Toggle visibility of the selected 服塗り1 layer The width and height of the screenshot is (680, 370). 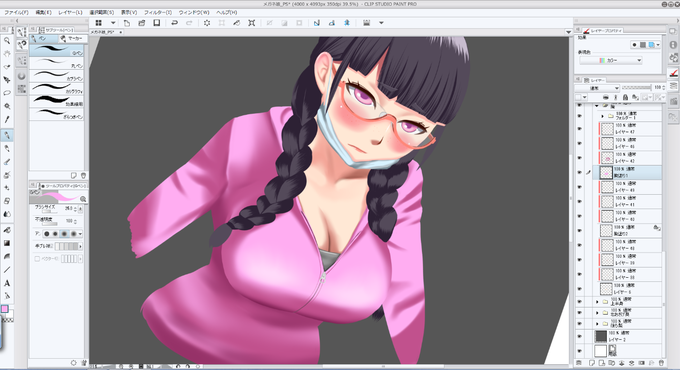579,172
